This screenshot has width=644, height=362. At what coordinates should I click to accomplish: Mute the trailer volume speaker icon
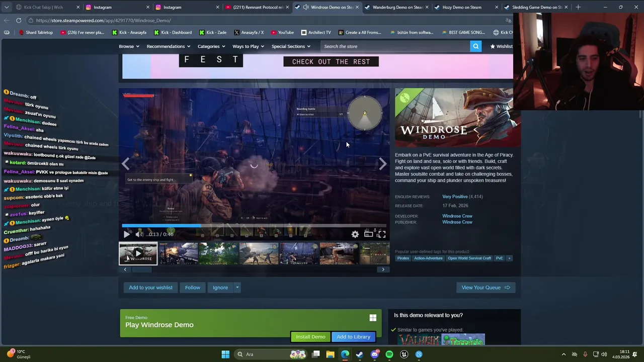[139, 234]
